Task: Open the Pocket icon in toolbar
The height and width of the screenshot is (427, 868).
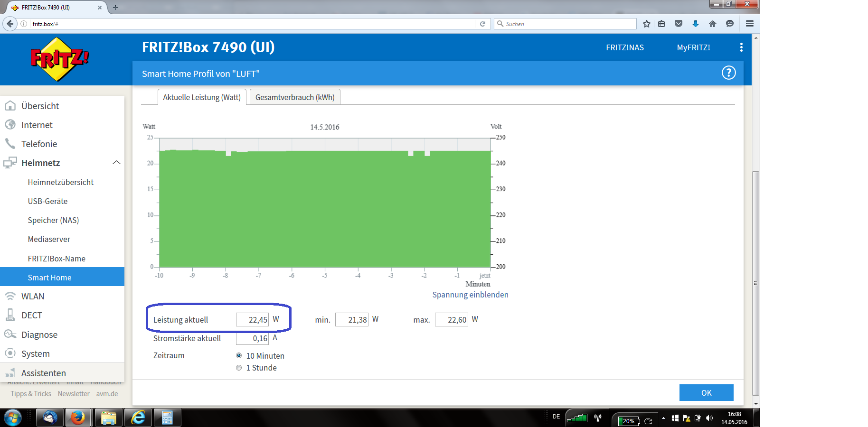Action: pyautogui.click(x=679, y=24)
